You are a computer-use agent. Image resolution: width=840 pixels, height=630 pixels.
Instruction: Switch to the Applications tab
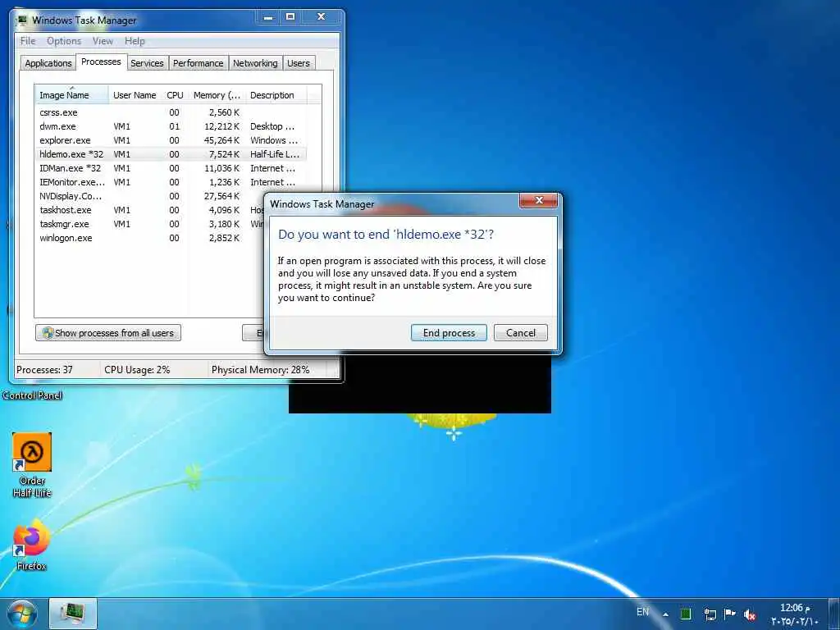(x=48, y=63)
